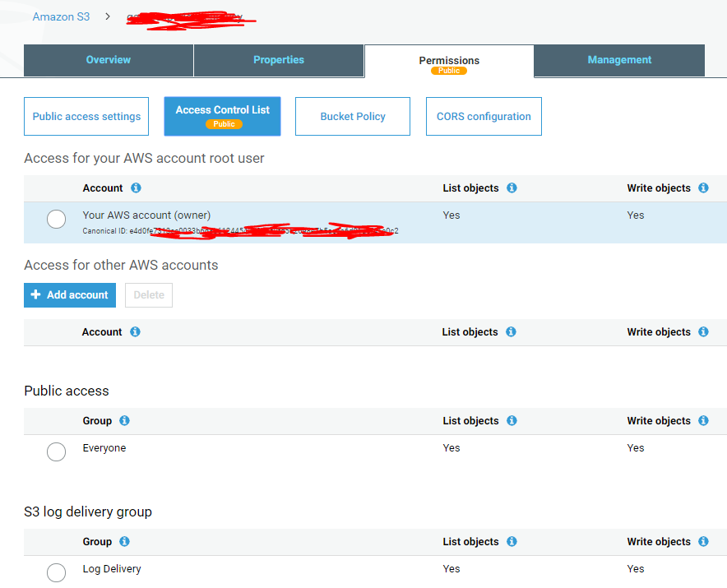The width and height of the screenshot is (727, 588).
Task: Select the Log Delivery group radio button
Action: 56,572
